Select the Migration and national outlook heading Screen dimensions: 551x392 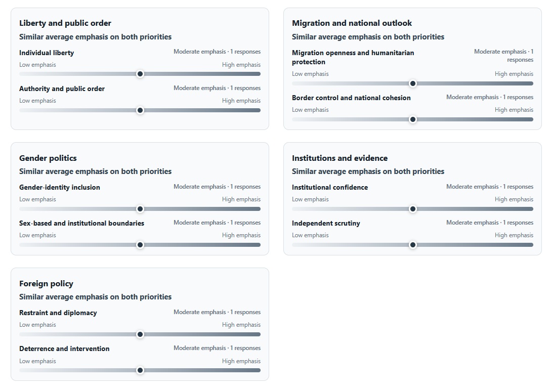pos(352,23)
